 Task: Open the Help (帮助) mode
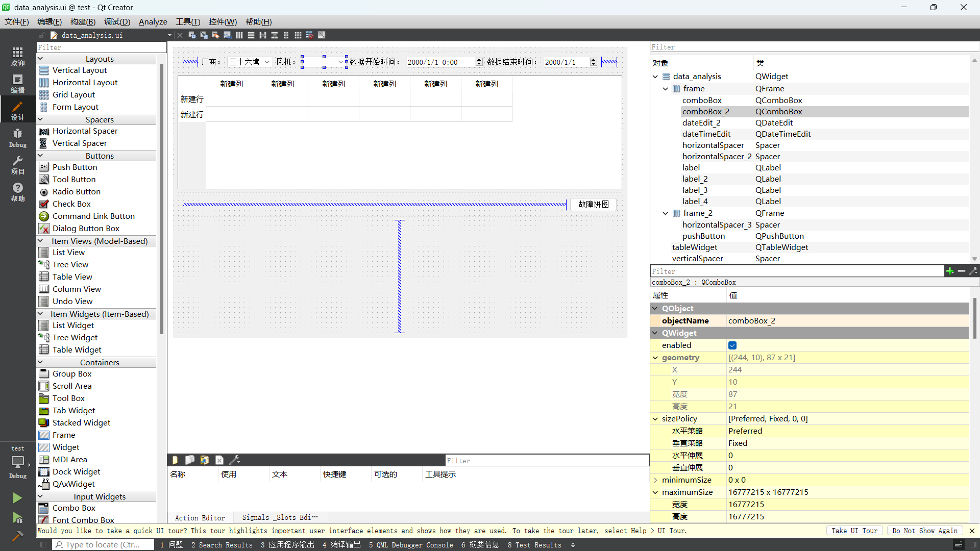pos(17,191)
